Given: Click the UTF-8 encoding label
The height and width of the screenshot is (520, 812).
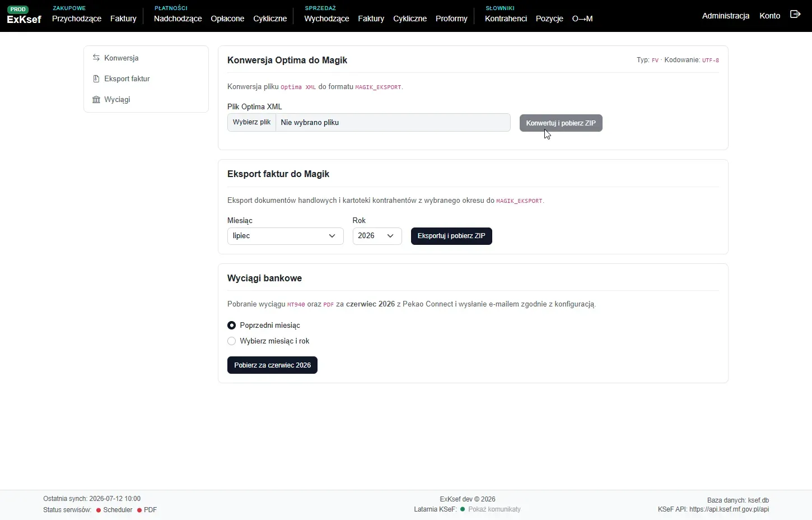Looking at the screenshot, I should tap(711, 60).
